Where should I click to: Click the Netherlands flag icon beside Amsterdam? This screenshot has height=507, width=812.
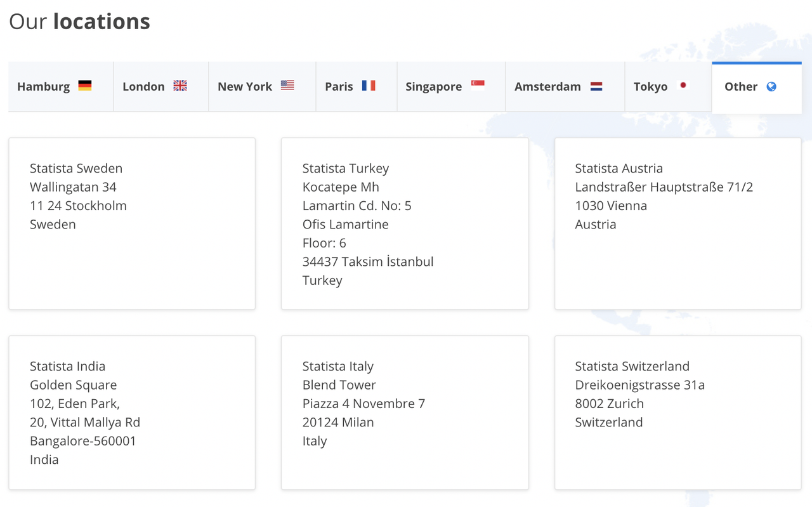click(596, 86)
